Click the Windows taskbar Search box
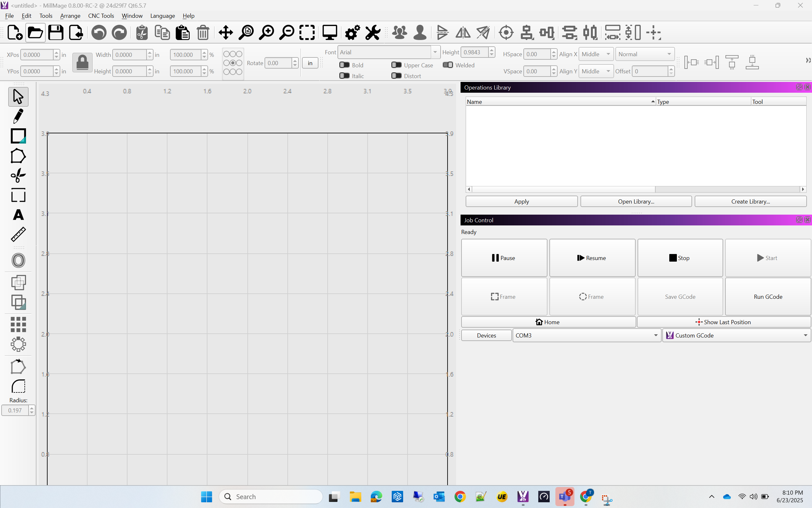Viewport: 812px width, 508px height. 271,497
